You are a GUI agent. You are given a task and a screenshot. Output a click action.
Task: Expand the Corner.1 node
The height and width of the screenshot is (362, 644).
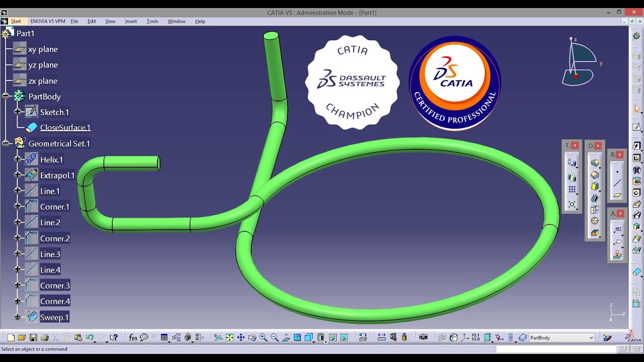18,206
